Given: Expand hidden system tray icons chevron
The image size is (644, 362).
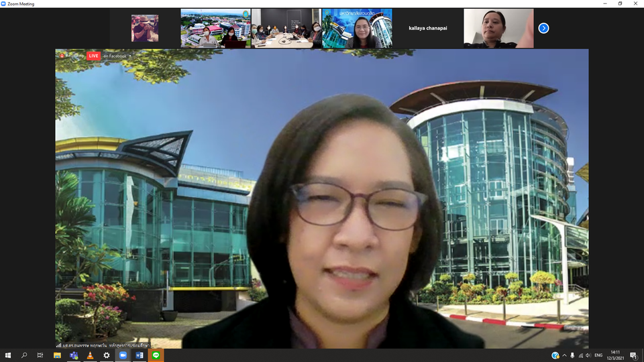Looking at the screenshot, I should [564, 355].
